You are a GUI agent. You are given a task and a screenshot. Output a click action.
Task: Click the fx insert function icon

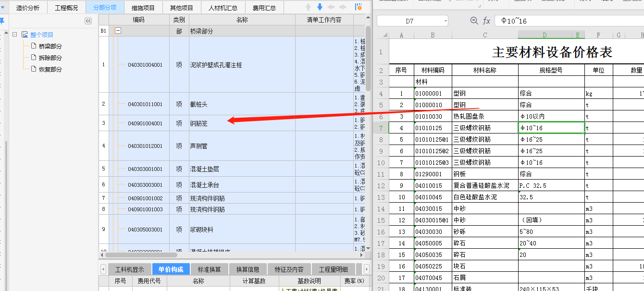point(486,21)
